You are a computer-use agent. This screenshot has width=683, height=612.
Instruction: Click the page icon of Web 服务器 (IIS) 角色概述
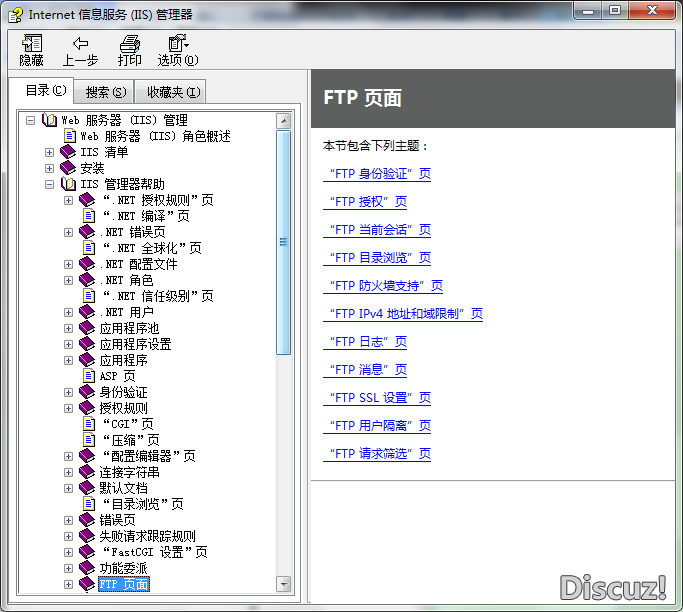point(70,136)
